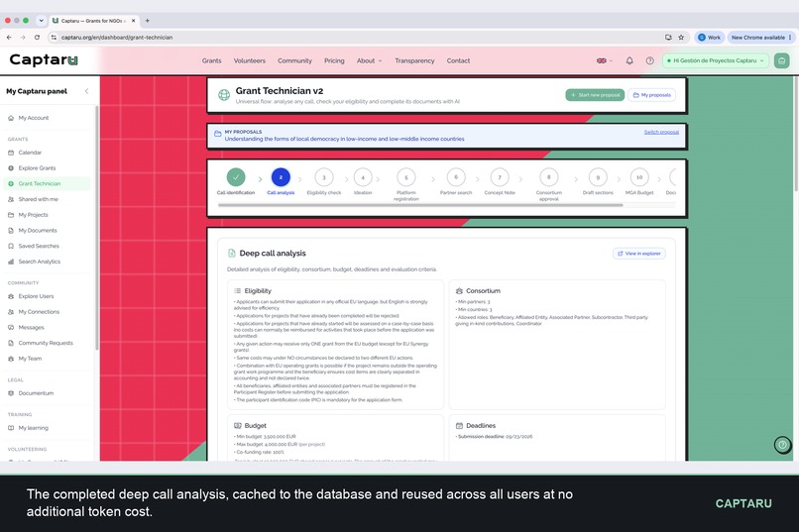The image size is (799, 532).
Task: Open the Chrome tab search dropdown
Action: point(41,21)
